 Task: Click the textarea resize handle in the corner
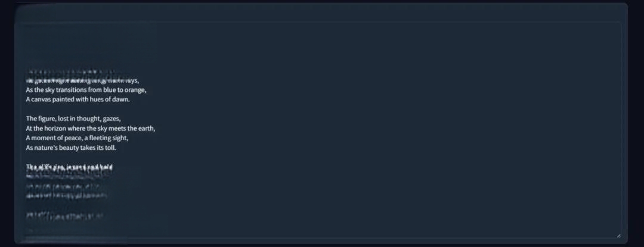(618, 236)
